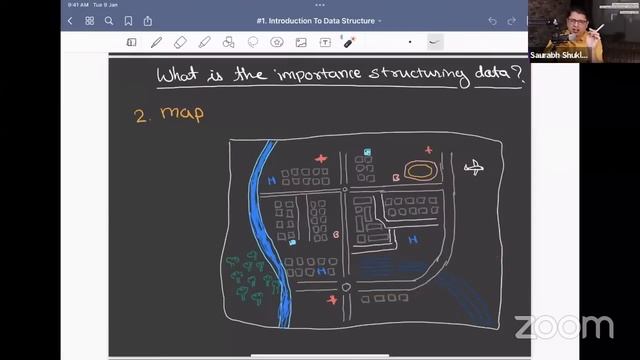
Task: Open the Elements sticker tool
Action: pyautogui.click(x=277, y=42)
